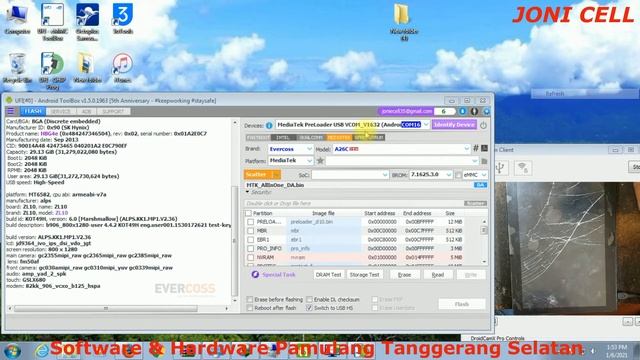The image size is (640, 360).
Task: Click the black-and-white round icon in header
Action: [x=474, y=111]
